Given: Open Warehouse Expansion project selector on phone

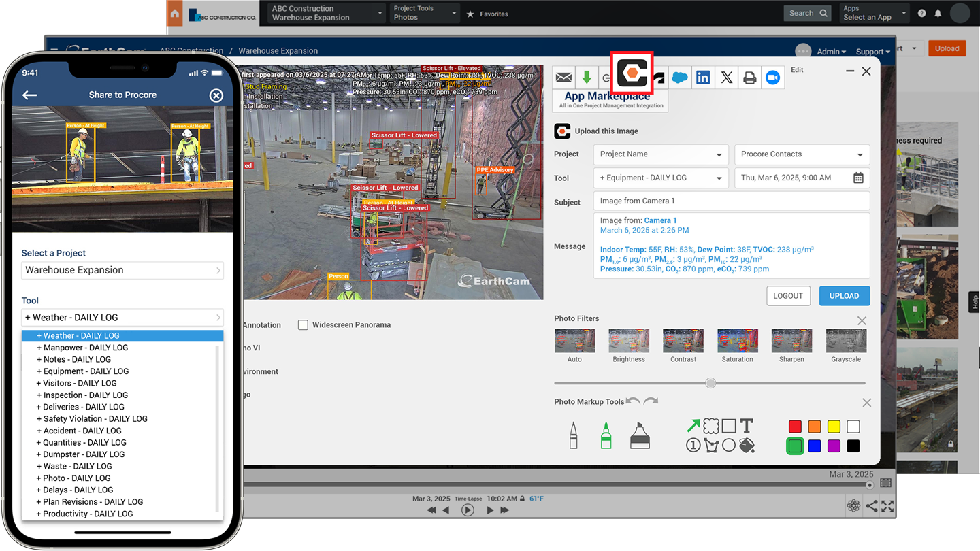Looking at the screenshot, I should (x=122, y=270).
